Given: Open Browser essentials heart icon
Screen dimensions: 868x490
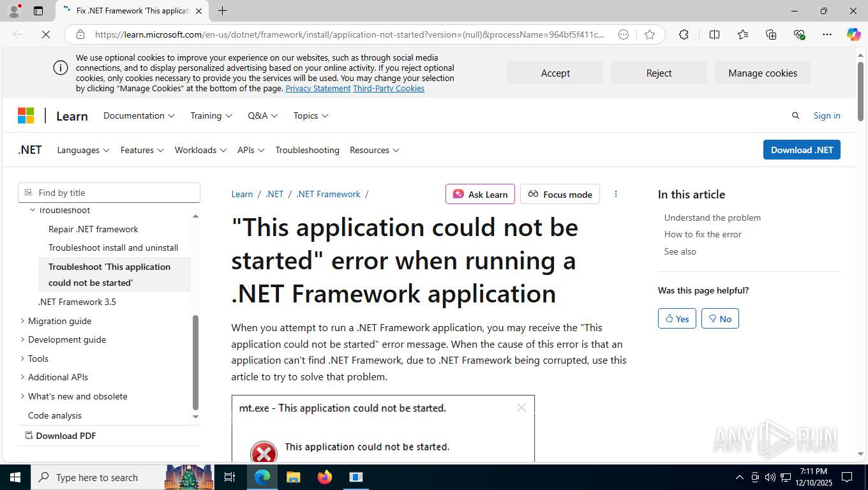Looking at the screenshot, I should click(x=799, y=34).
